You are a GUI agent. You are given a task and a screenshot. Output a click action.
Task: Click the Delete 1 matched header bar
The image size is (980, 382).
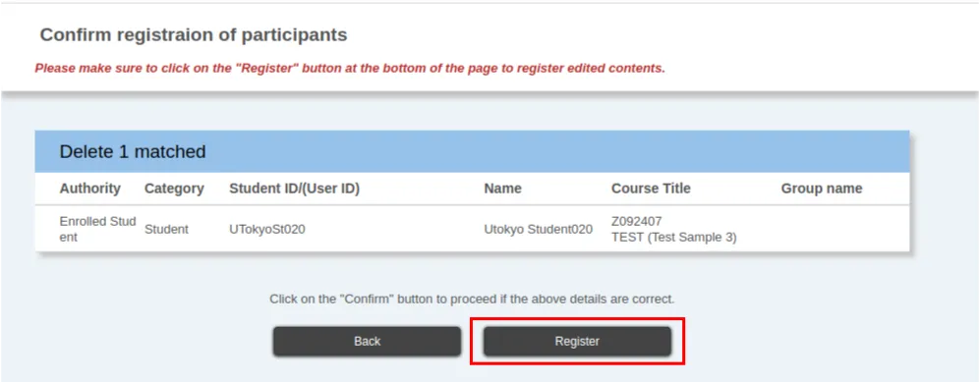(x=472, y=151)
